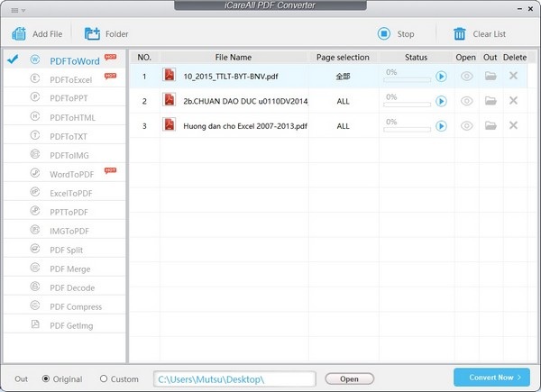Select PDFToExcel conversion mode
Image resolution: width=541 pixels, height=392 pixels.
(65, 79)
